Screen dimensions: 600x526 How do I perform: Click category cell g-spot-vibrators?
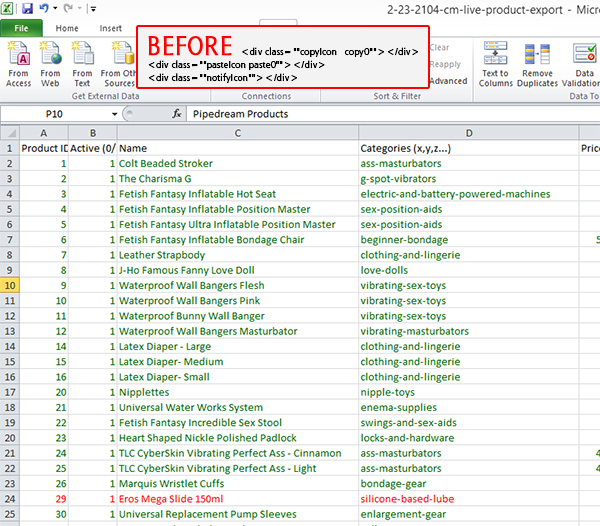[x=469, y=179]
